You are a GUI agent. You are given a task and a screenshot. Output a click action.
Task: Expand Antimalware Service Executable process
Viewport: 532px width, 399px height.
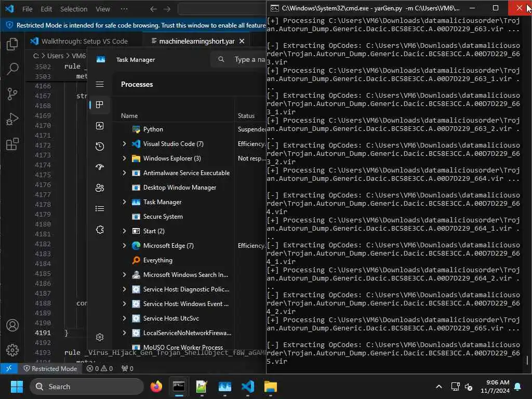(x=124, y=173)
